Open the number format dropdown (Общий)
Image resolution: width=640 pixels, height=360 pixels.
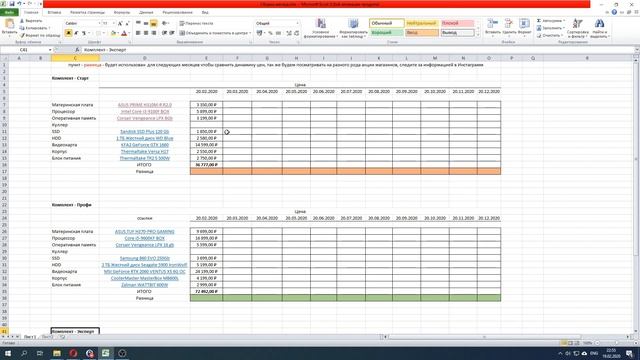(297, 24)
